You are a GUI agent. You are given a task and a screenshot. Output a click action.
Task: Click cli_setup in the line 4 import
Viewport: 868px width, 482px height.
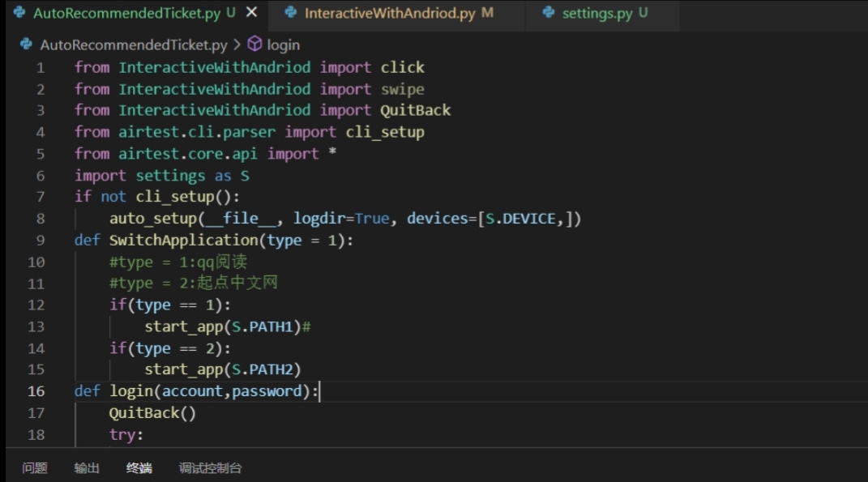(x=385, y=132)
